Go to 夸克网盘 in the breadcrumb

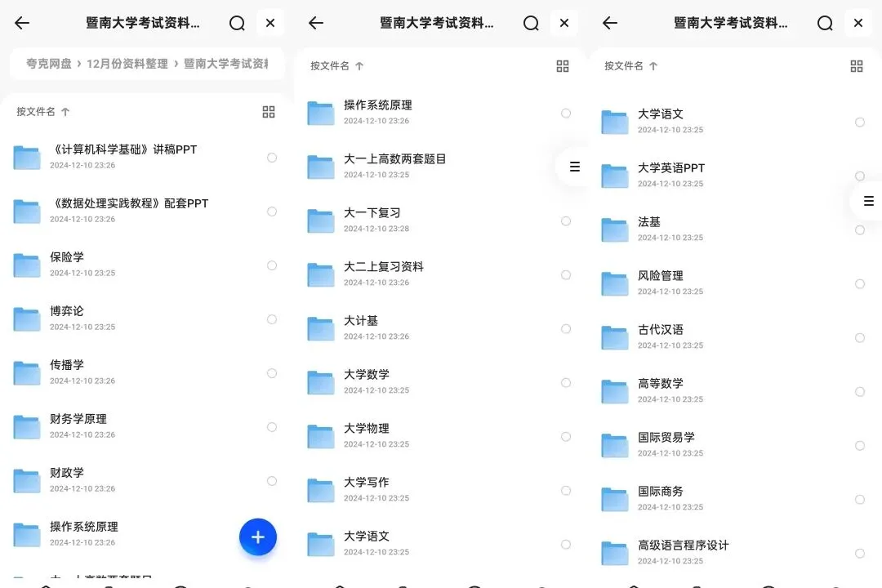click(49, 64)
